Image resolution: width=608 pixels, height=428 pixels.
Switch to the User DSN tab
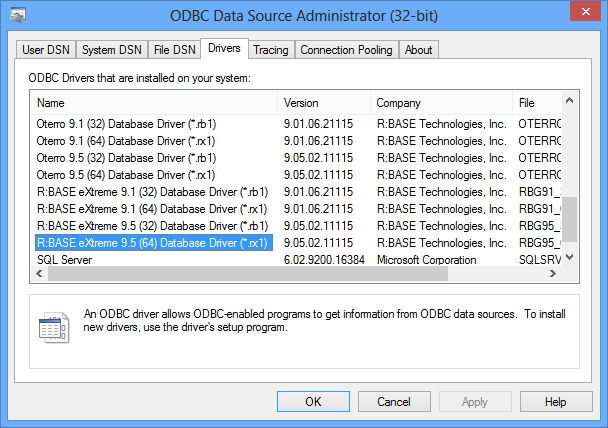pyautogui.click(x=46, y=50)
